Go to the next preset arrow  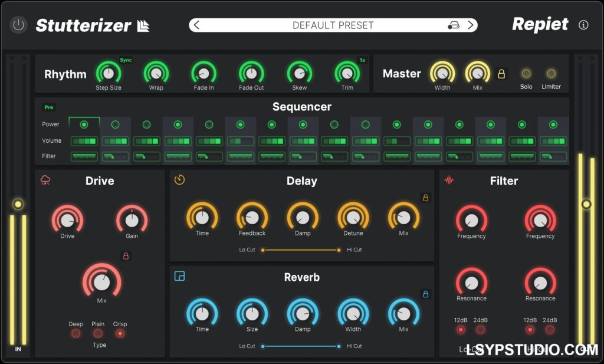[x=470, y=25]
